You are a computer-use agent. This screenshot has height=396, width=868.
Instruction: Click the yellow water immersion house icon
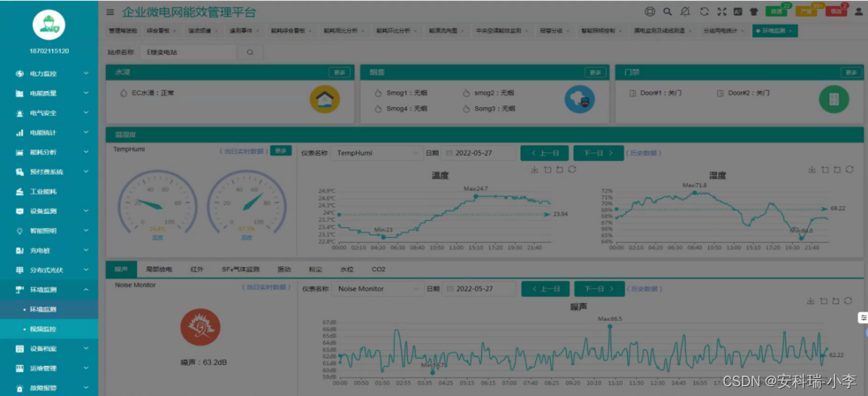click(x=324, y=99)
